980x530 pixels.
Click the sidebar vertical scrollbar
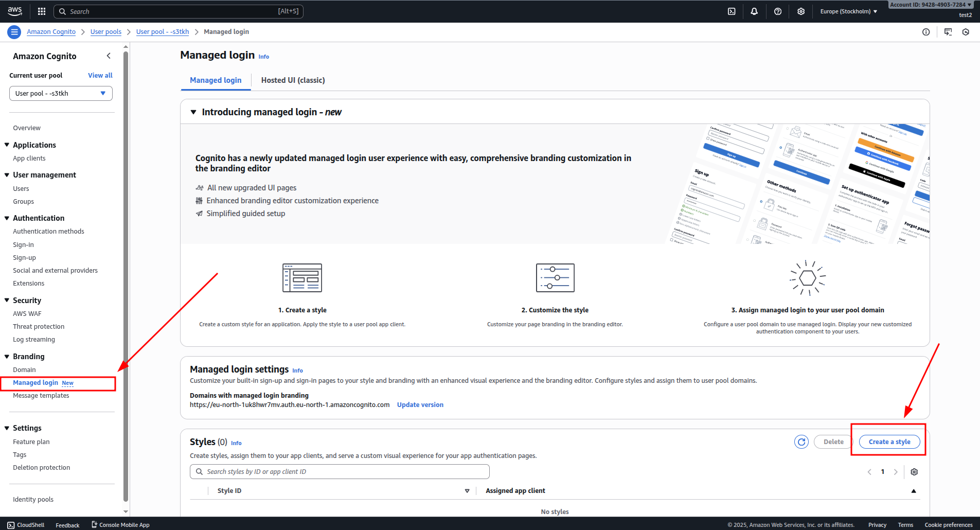126,276
